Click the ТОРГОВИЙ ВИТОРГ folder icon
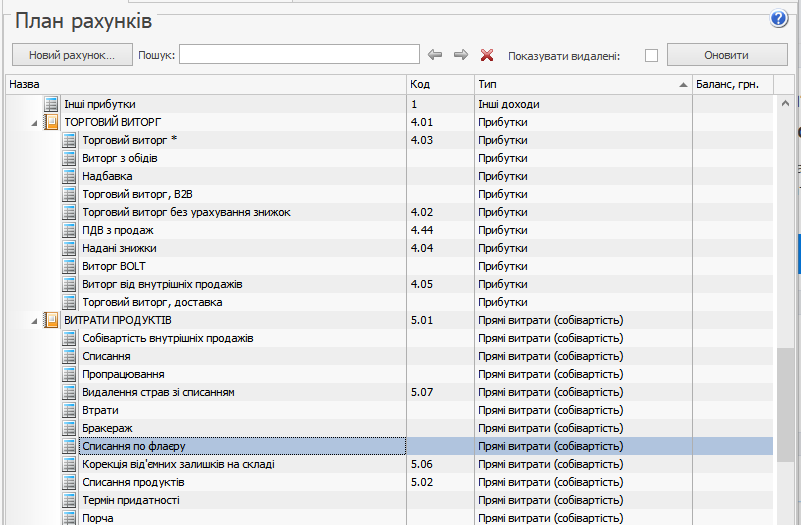Viewport: 801px width, 525px height. click(52, 122)
